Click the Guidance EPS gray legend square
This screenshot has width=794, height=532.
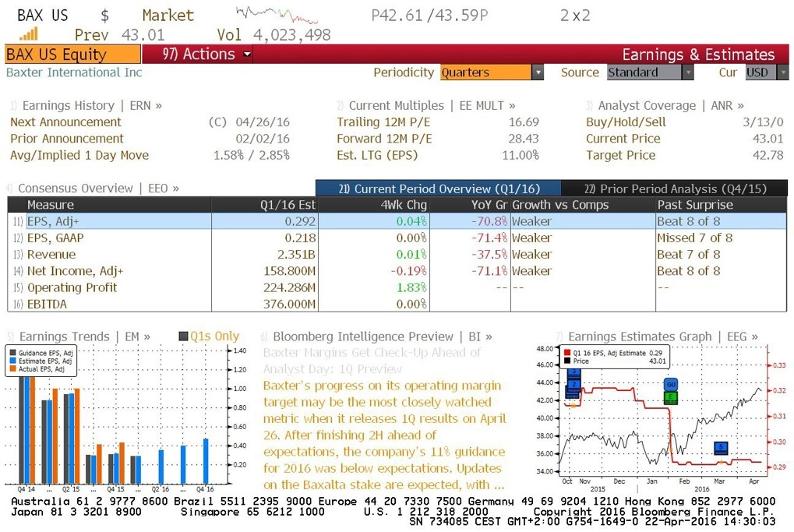[x=13, y=354]
